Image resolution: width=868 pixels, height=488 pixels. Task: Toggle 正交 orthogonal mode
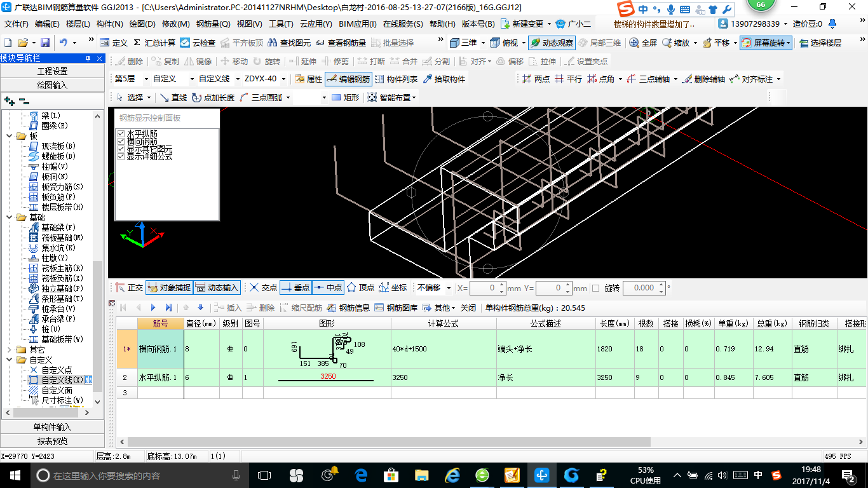coord(129,288)
